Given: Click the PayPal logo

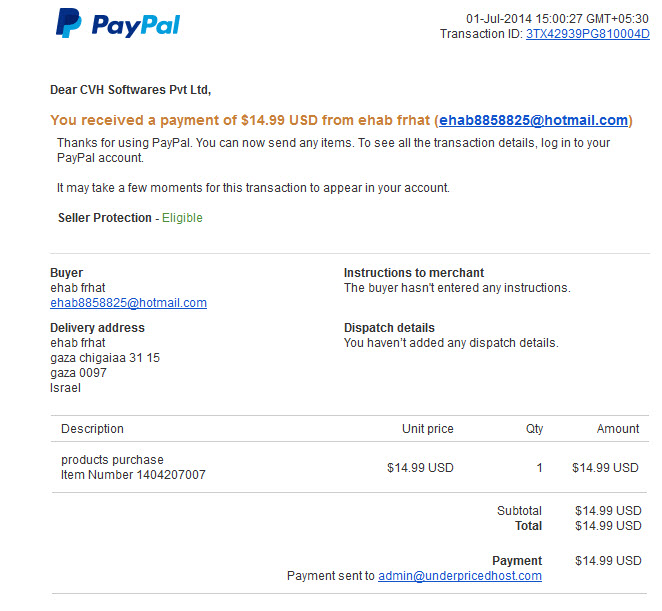Looking at the screenshot, I should 118,23.
